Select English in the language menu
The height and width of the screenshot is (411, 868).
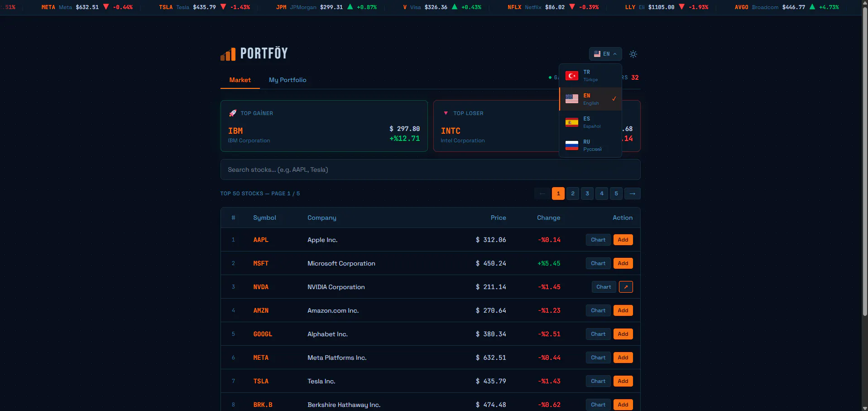tap(590, 99)
